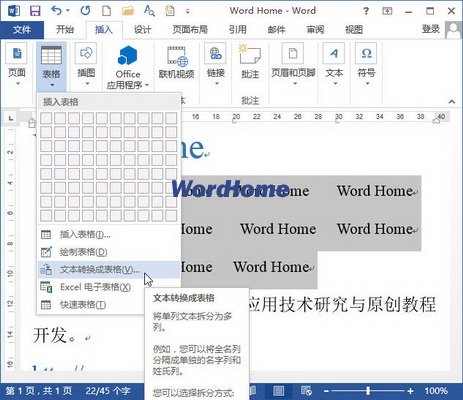The image size is (463, 400).
Task: Zoom out with the minus button
Action: click(x=326, y=391)
